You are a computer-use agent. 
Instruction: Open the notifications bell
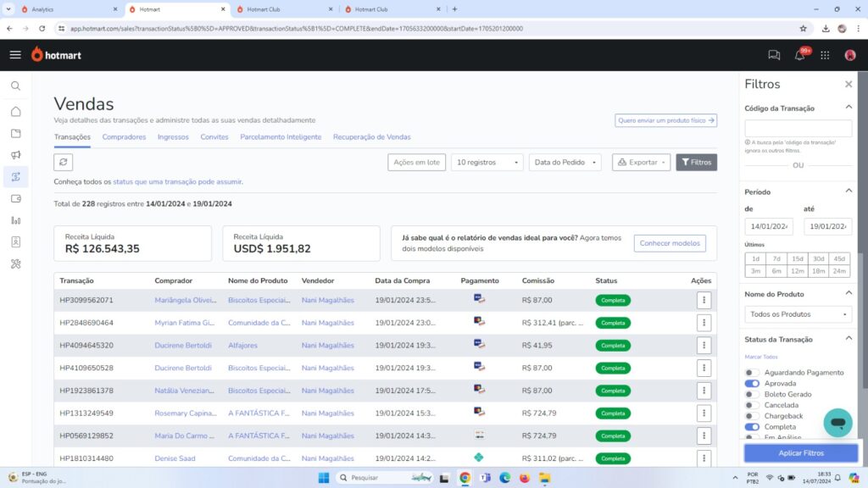coord(799,55)
